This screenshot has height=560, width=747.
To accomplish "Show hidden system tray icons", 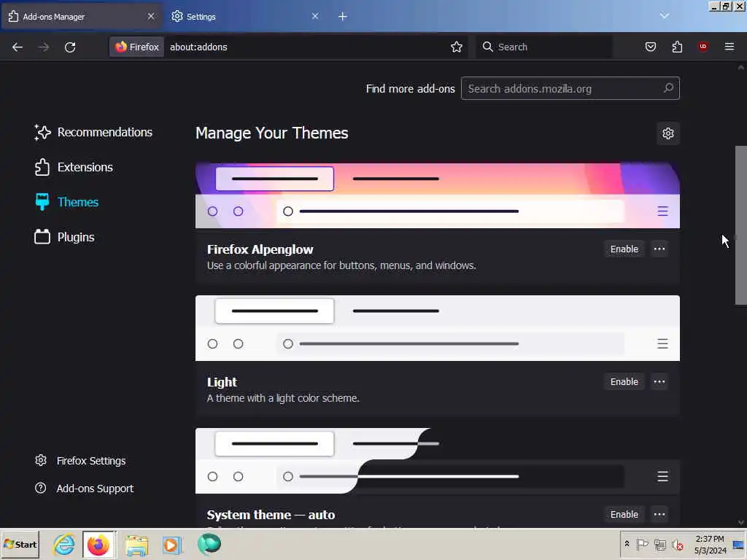I will pos(627,544).
